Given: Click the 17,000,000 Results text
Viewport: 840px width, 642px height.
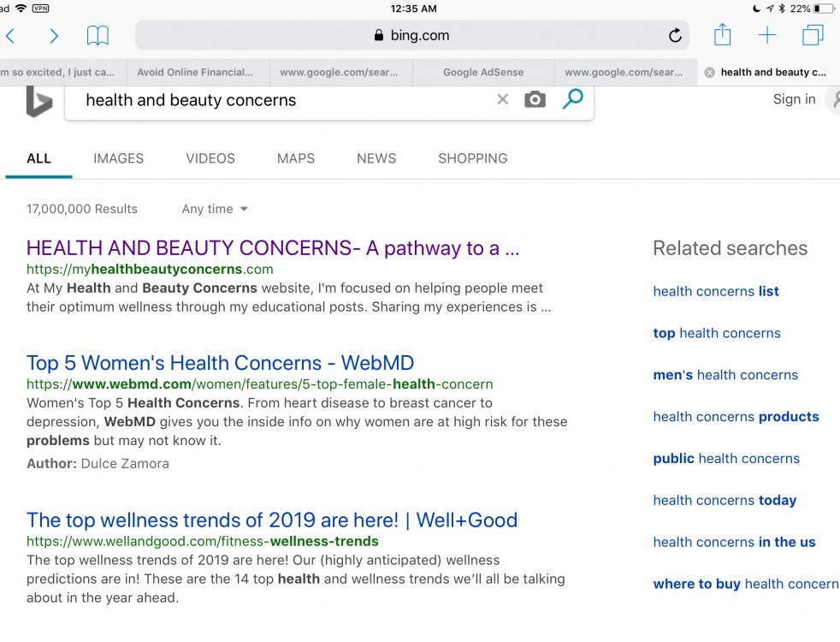Looking at the screenshot, I should click(82, 209).
